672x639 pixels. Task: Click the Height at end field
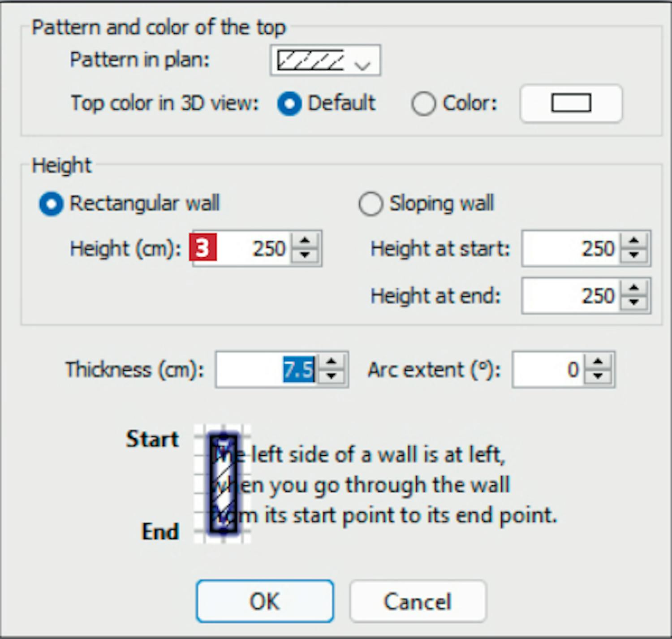click(571, 296)
